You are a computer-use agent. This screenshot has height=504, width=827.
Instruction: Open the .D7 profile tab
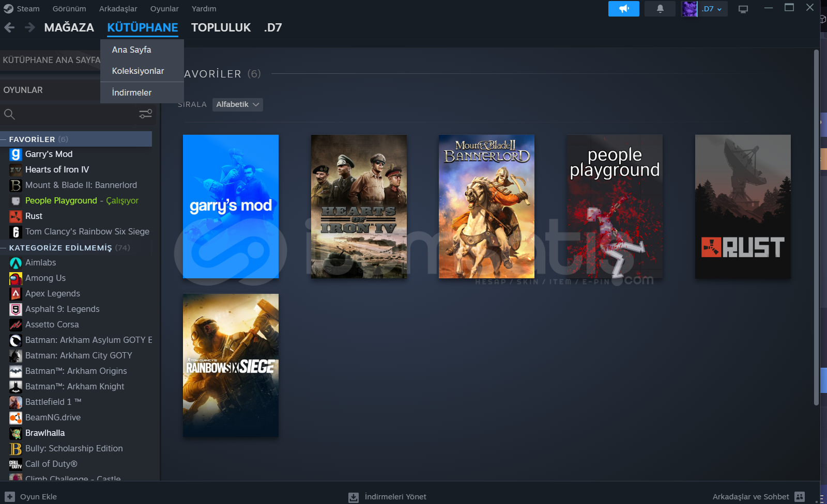coord(273,27)
